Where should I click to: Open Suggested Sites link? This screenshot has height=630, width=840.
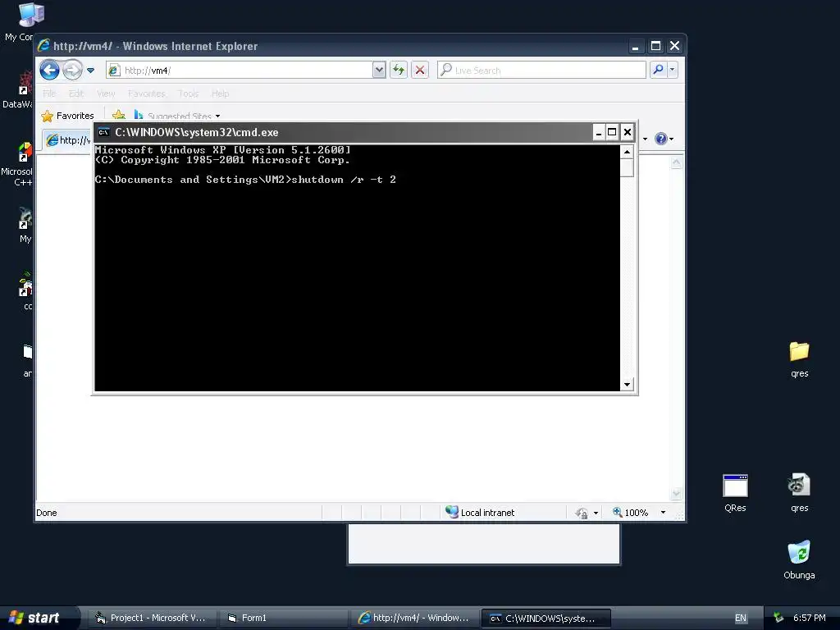click(x=177, y=115)
